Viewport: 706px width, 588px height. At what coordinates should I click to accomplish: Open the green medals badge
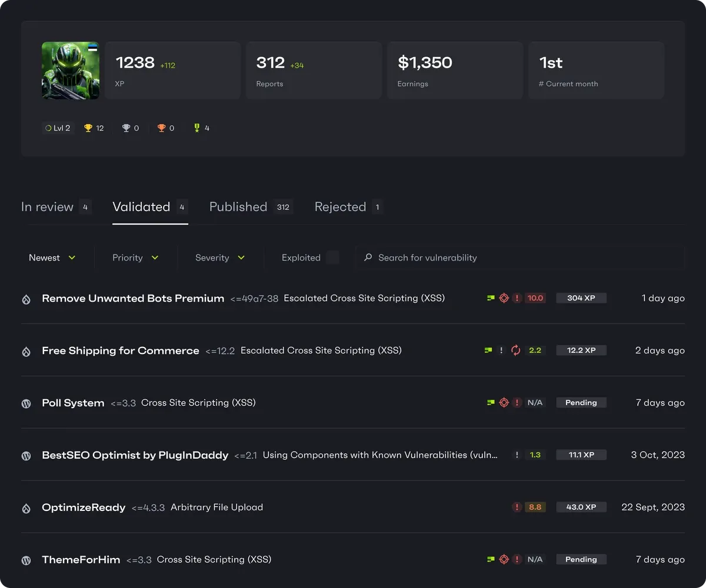point(201,128)
